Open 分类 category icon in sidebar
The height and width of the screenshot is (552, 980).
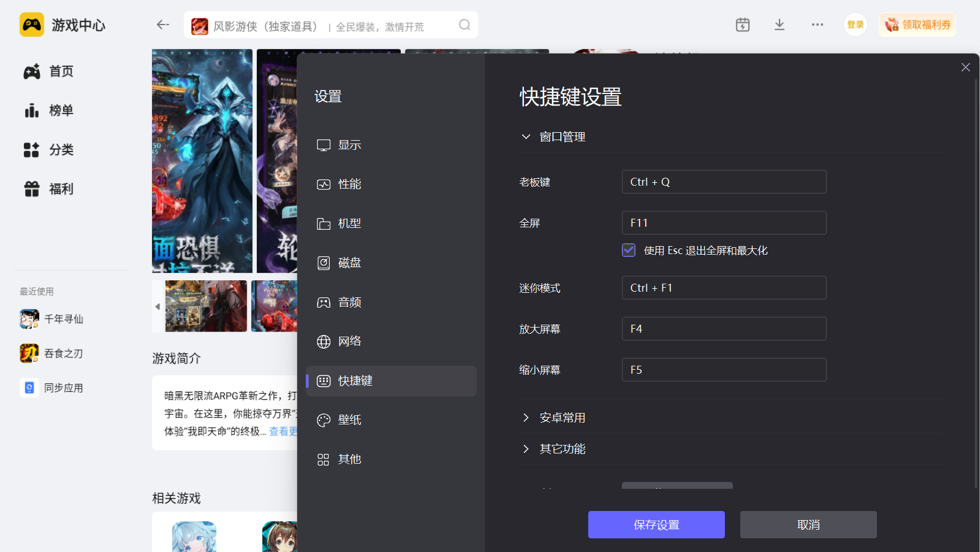[32, 150]
